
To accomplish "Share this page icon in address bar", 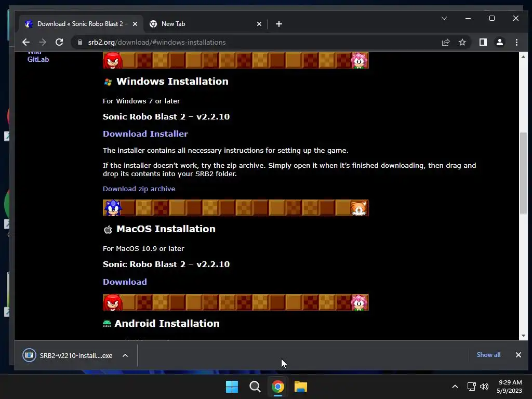I will tap(445, 43).
